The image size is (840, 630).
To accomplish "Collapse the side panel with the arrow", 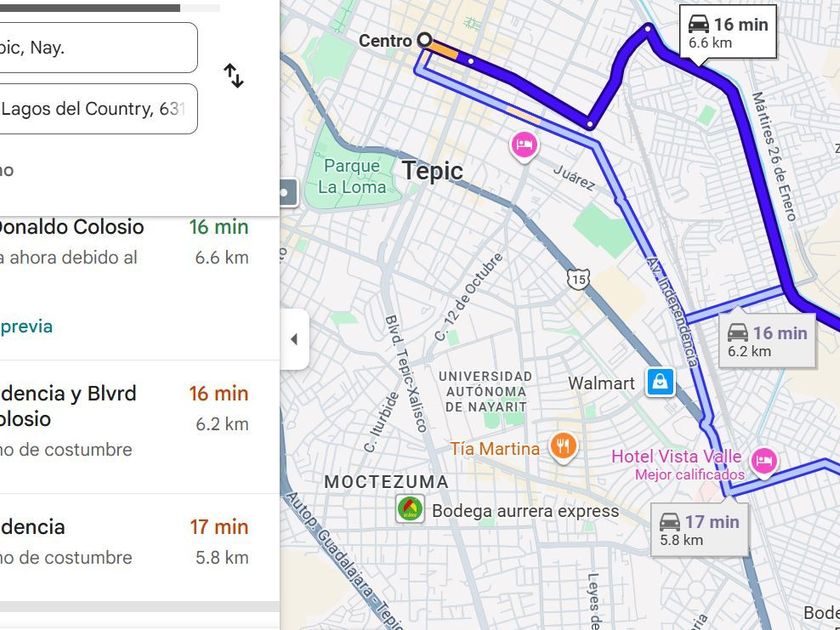I will click(x=294, y=339).
